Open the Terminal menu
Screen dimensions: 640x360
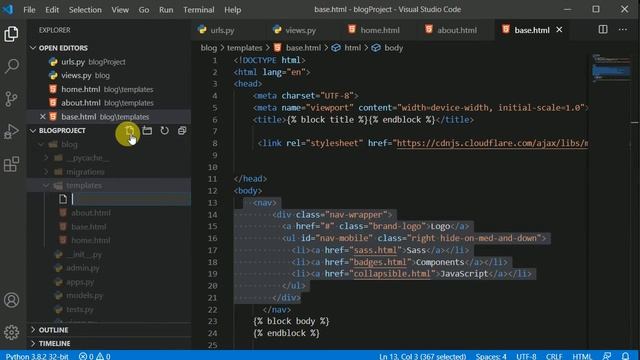199,9
